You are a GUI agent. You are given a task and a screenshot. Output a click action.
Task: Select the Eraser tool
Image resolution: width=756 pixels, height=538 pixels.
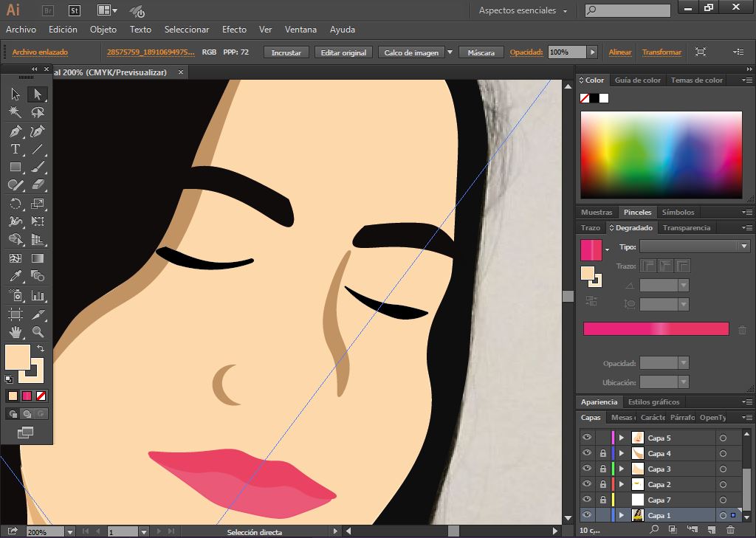click(x=38, y=185)
